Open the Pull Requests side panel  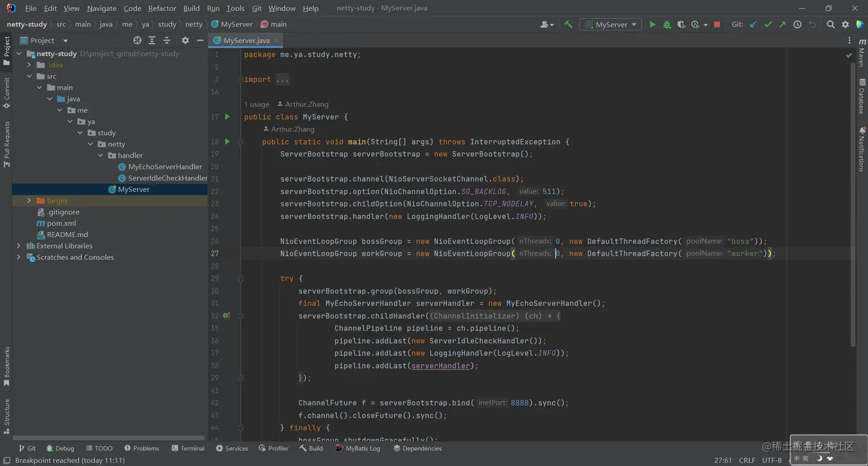point(6,144)
